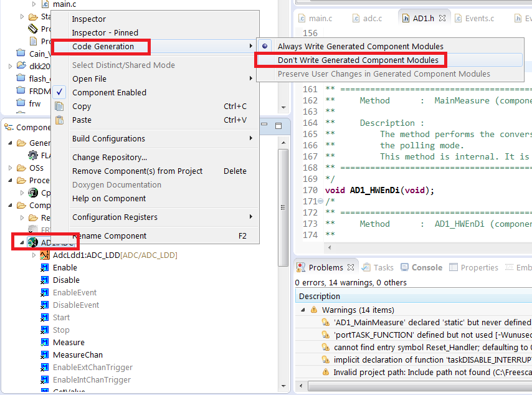Choose Rename Component entry
532x395 pixels.
point(109,236)
